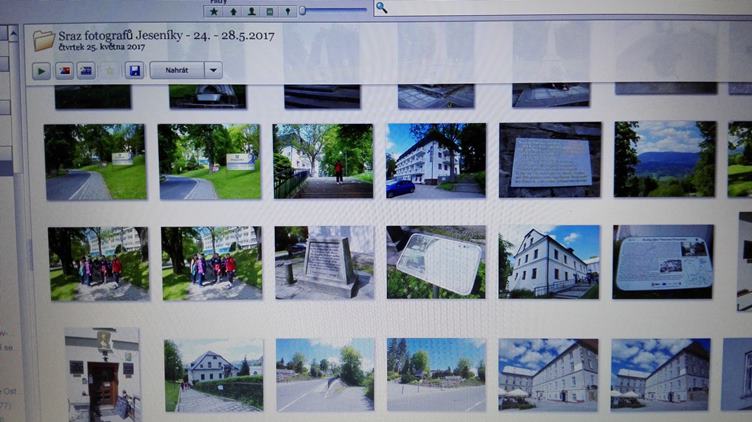This screenshot has width=752, height=422.
Task: Click the Nahrát upload button
Action: (x=177, y=70)
